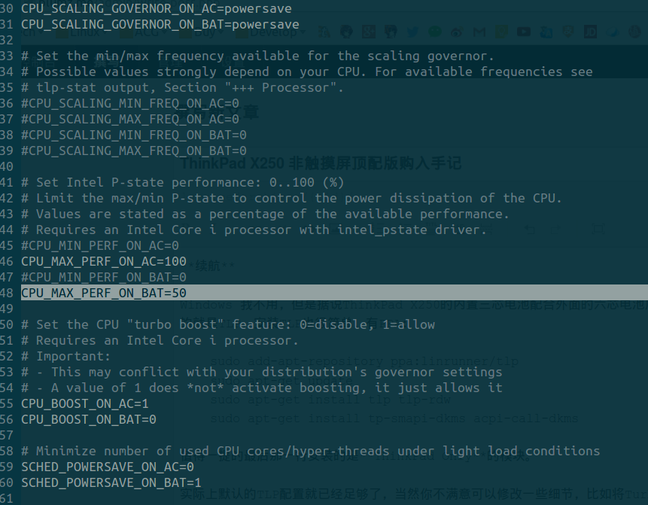648x505 pixels.
Task: Click commented #CPU_SCALING_MAX_FREQ_ON_BAT=0 line
Action: (x=133, y=151)
